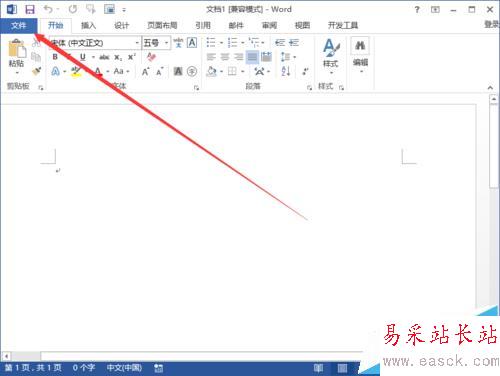Apply the red font color A

coord(98,71)
